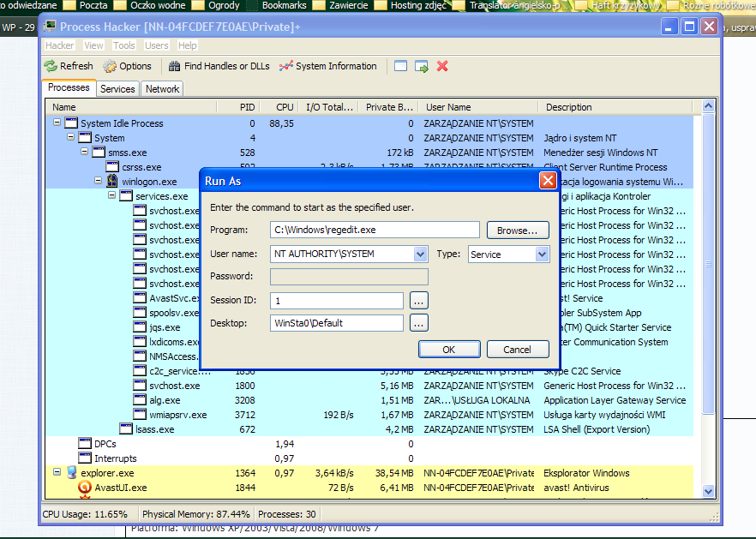Click the Session ID input field
The height and width of the screenshot is (539, 756).
pos(337,301)
